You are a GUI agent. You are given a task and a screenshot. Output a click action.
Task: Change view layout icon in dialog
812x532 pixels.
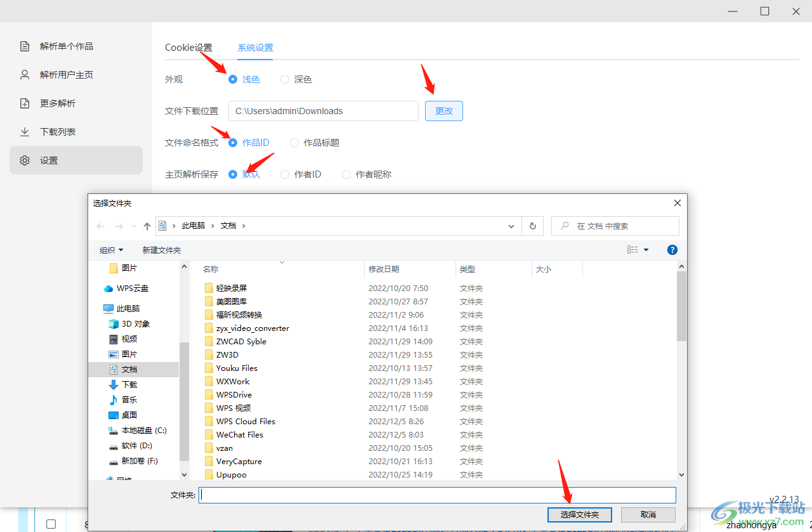[632, 250]
